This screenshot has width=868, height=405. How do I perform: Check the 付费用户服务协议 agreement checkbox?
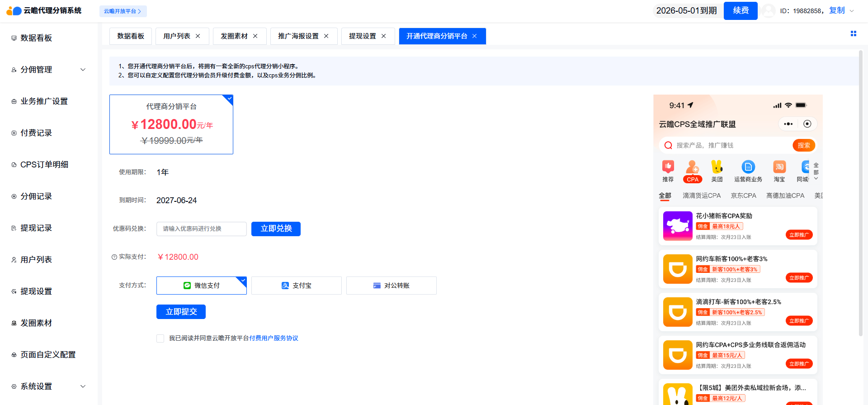pos(160,338)
